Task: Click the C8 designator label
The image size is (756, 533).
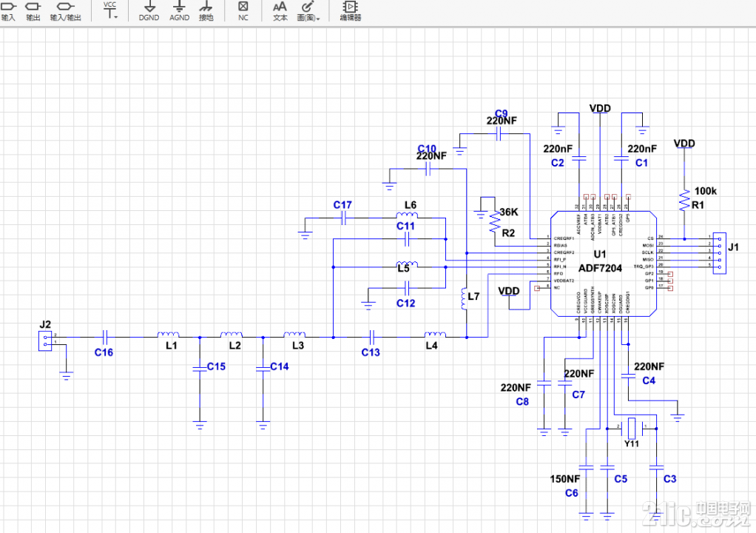Action: (522, 401)
